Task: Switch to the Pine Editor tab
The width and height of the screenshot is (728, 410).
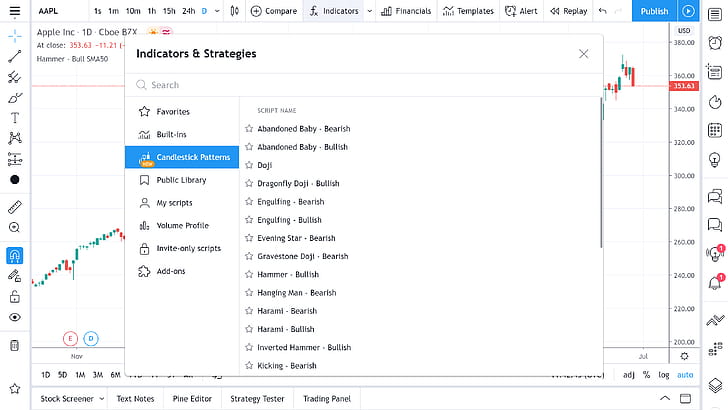Action: click(194, 399)
